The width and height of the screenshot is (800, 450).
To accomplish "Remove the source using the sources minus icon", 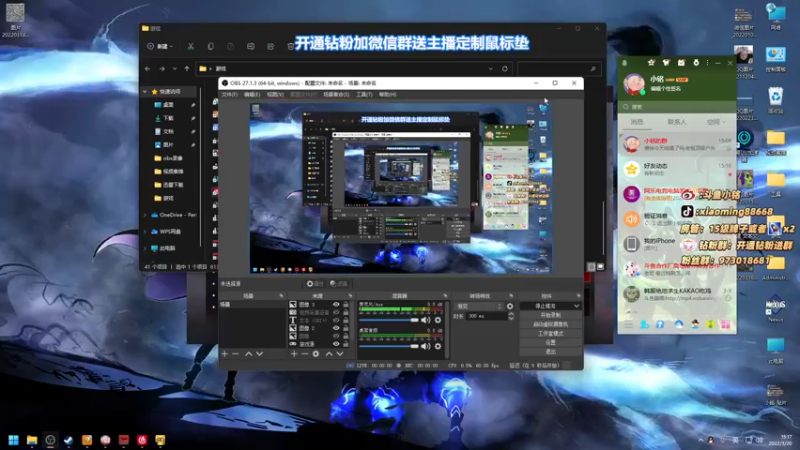I will [x=305, y=354].
